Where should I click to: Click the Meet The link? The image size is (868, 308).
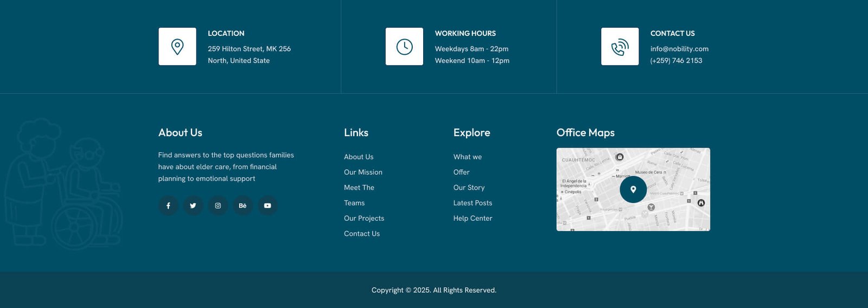(x=359, y=188)
